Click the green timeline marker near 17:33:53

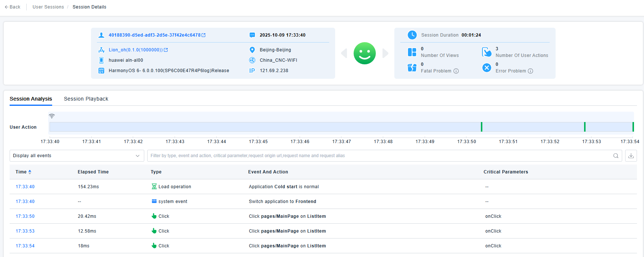(x=585, y=127)
